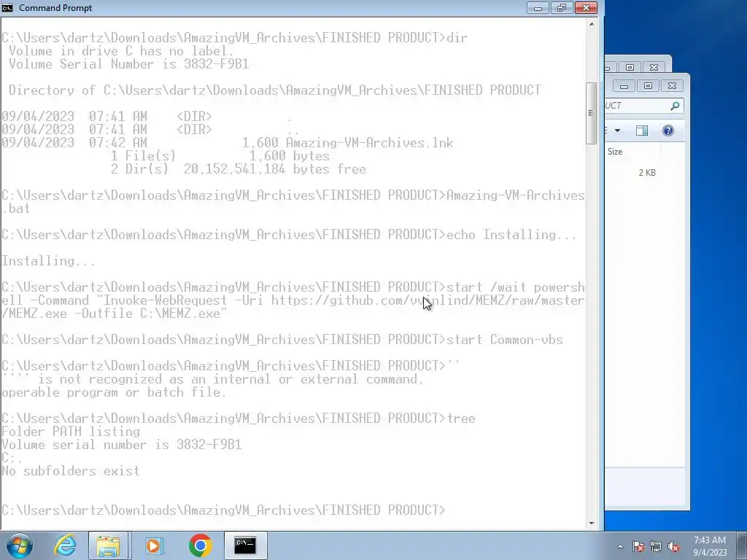The image size is (747, 560).
Task: Click the 'Folder PATH listing' line
Action: tap(71, 432)
